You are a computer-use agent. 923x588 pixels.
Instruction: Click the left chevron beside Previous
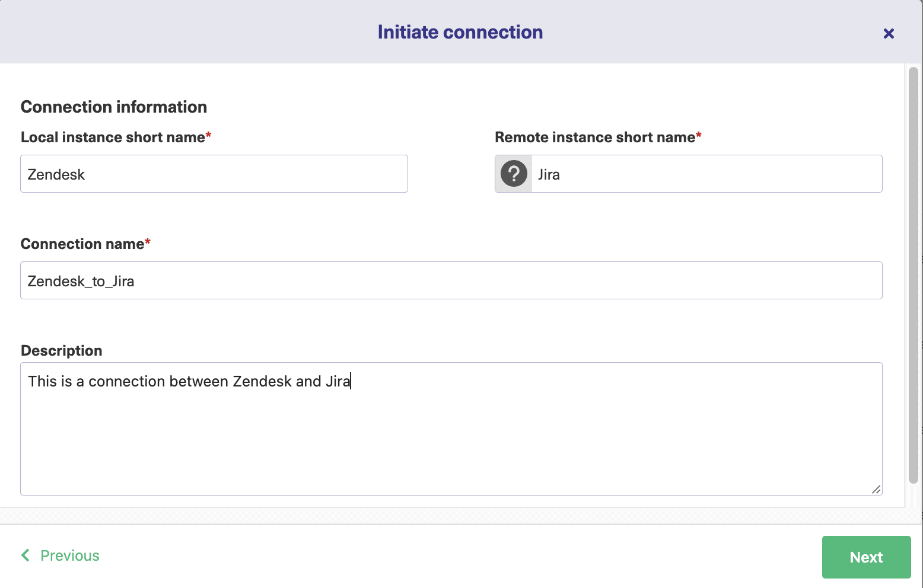(x=25, y=555)
